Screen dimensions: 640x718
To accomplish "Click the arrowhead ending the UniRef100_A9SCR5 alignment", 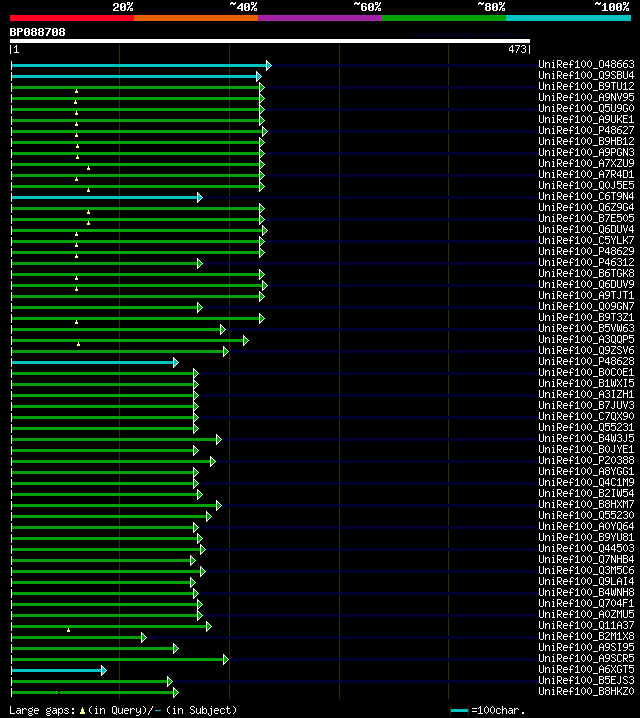I will tap(226, 659).
